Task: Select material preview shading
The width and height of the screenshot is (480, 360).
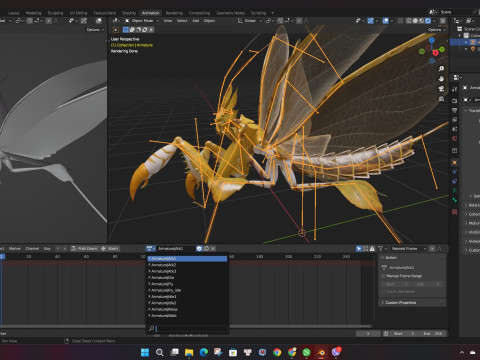Action: 422,21
